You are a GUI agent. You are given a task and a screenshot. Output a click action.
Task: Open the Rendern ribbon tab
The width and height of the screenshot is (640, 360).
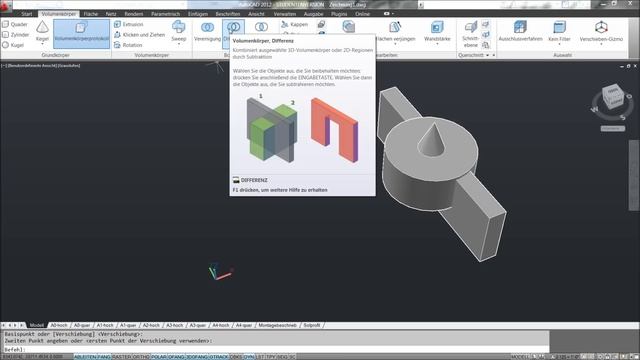click(x=133, y=14)
